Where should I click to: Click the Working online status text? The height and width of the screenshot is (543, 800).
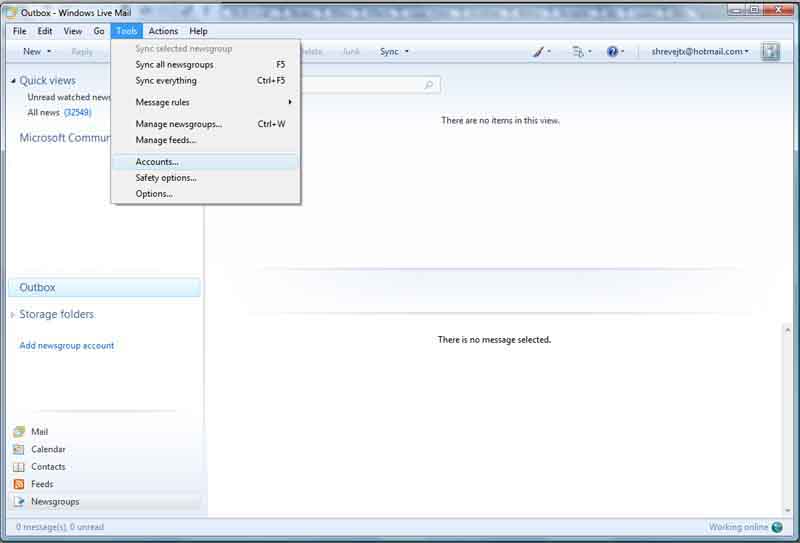738,527
